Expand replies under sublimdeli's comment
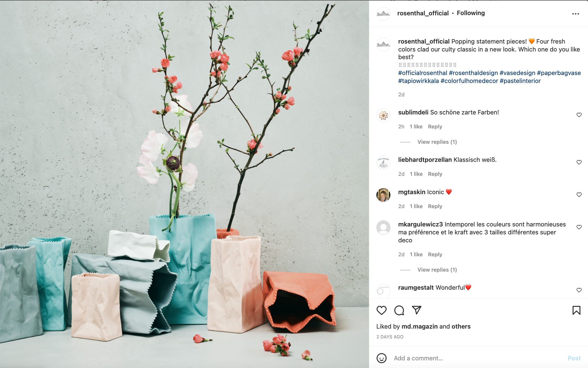Image resolution: width=588 pixels, height=368 pixels. point(437,142)
